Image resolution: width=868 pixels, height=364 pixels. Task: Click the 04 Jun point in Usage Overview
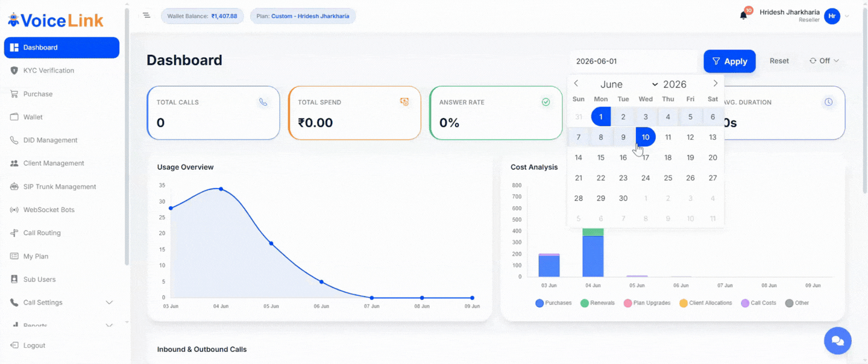[221, 189]
